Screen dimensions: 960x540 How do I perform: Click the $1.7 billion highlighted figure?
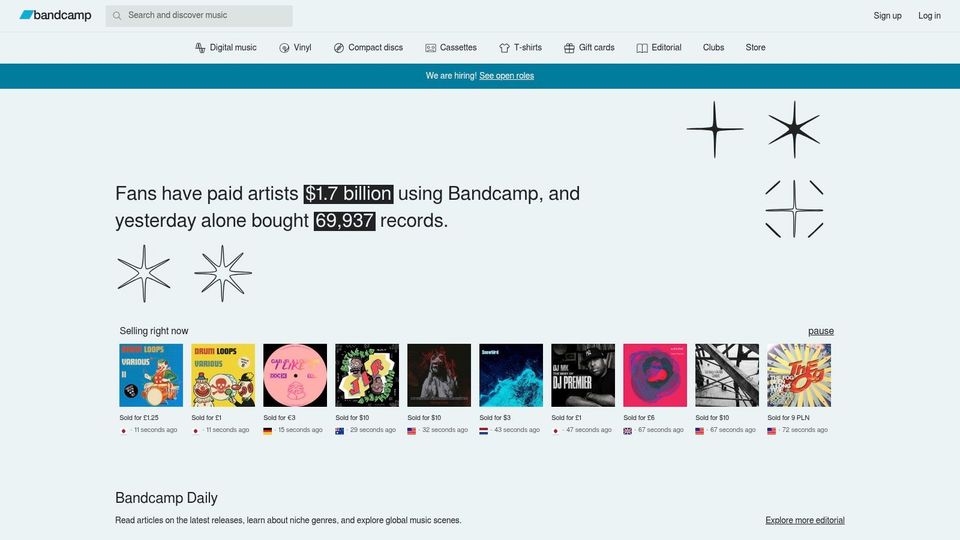pyautogui.click(x=348, y=193)
